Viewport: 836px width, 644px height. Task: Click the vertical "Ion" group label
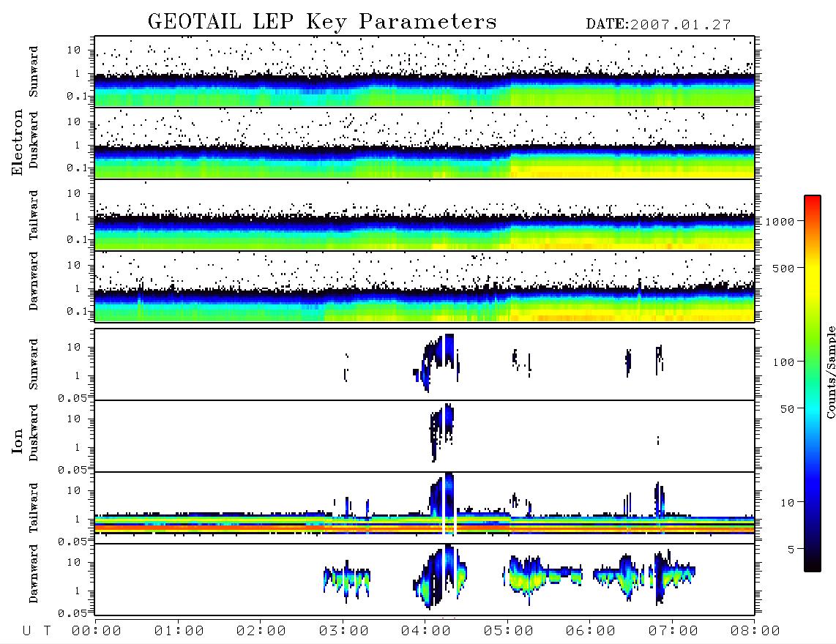pyautogui.click(x=17, y=441)
